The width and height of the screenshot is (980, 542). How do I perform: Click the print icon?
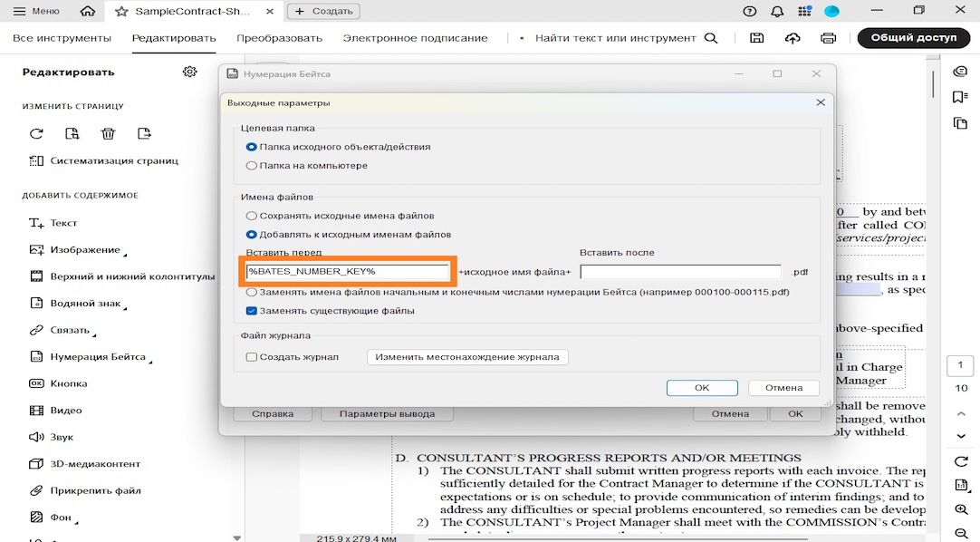click(828, 38)
